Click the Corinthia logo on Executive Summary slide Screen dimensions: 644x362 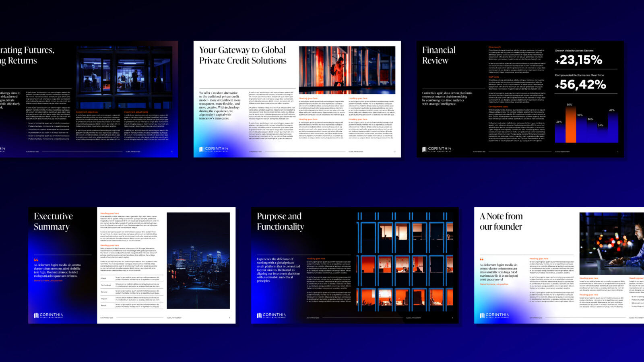tap(48, 315)
